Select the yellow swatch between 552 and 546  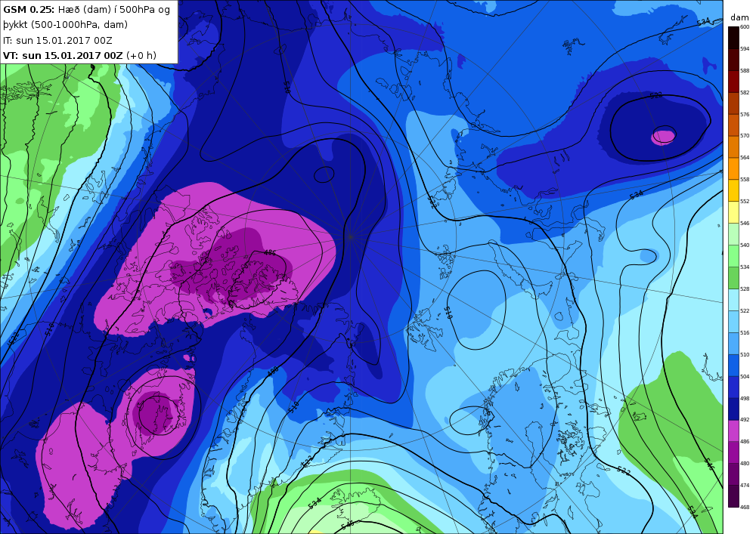click(733, 212)
